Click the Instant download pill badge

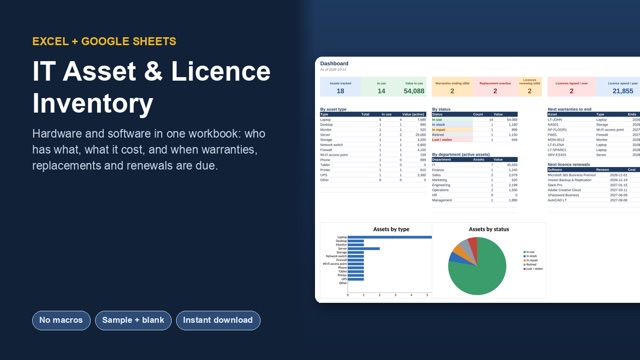click(218, 320)
